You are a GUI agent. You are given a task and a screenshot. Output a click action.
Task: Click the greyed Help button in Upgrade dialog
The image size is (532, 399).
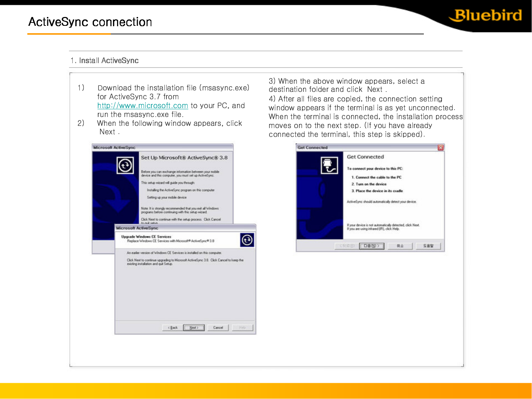coord(243,328)
